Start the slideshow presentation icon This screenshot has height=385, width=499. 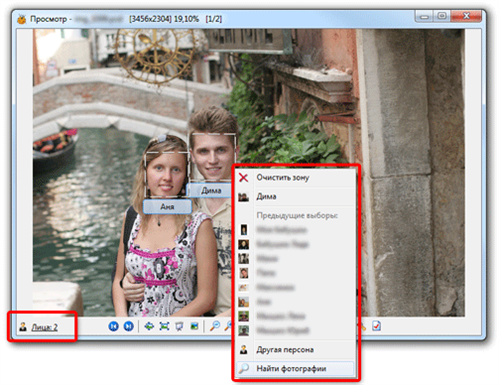[179, 326]
